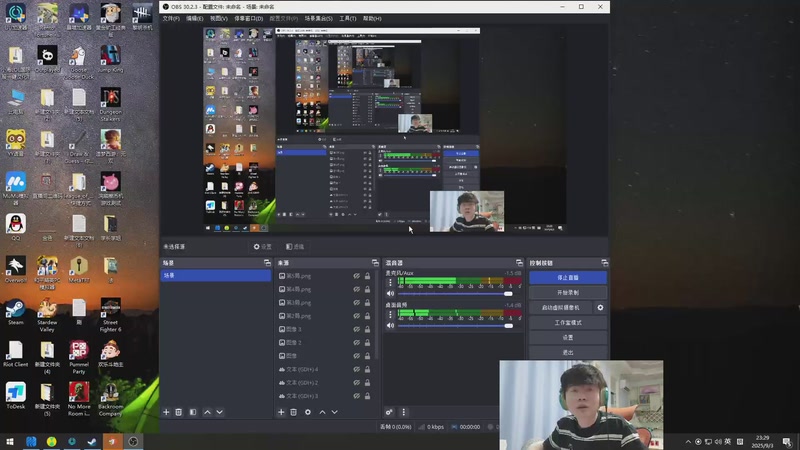800x450 pixels.
Task: Delete selected source with trash icon in 来源 panel
Action: click(x=293, y=412)
